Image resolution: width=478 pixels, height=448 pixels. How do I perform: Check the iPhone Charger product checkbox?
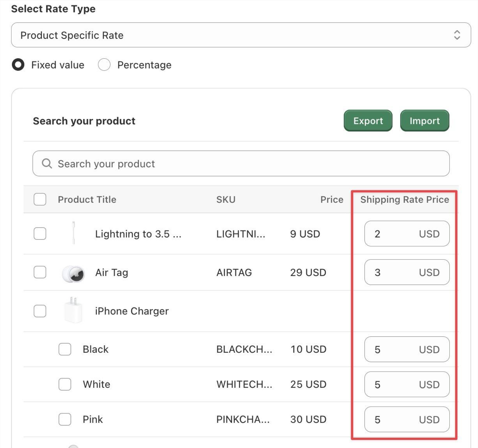click(40, 311)
